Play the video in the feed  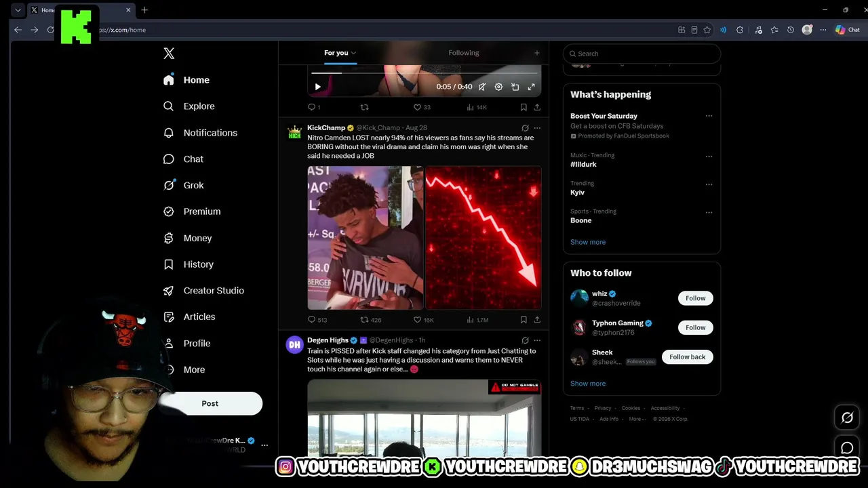(317, 87)
